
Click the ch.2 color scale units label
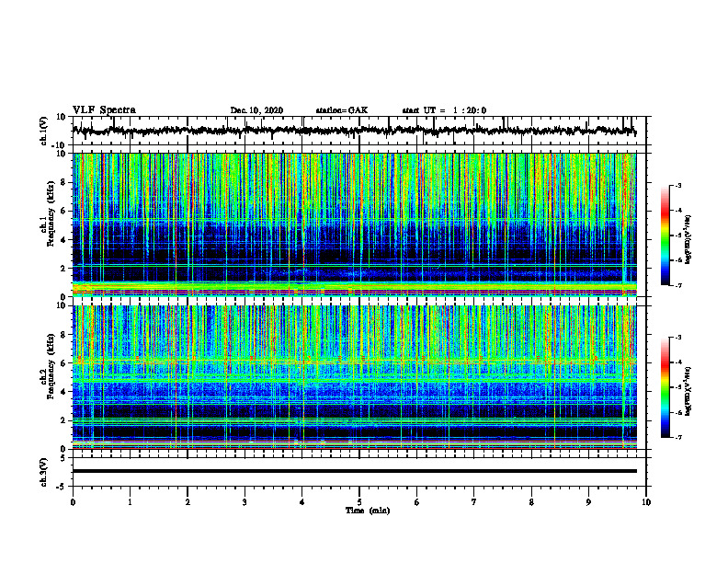pyautogui.click(x=688, y=391)
